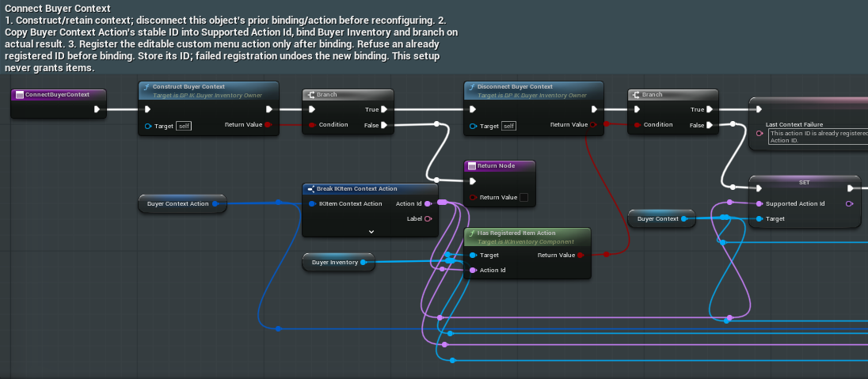
Task: Select the Disconnect Buyer Context node header
Action: pyautogui.click(x=533, y=90)
